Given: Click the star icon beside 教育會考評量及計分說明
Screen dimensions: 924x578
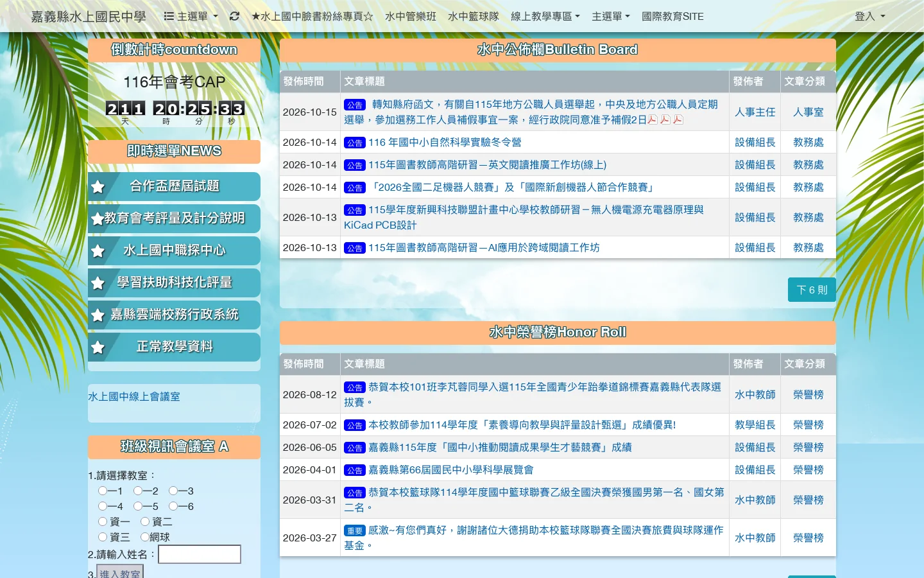Looking at the screenshot, I should coord(98,219).
